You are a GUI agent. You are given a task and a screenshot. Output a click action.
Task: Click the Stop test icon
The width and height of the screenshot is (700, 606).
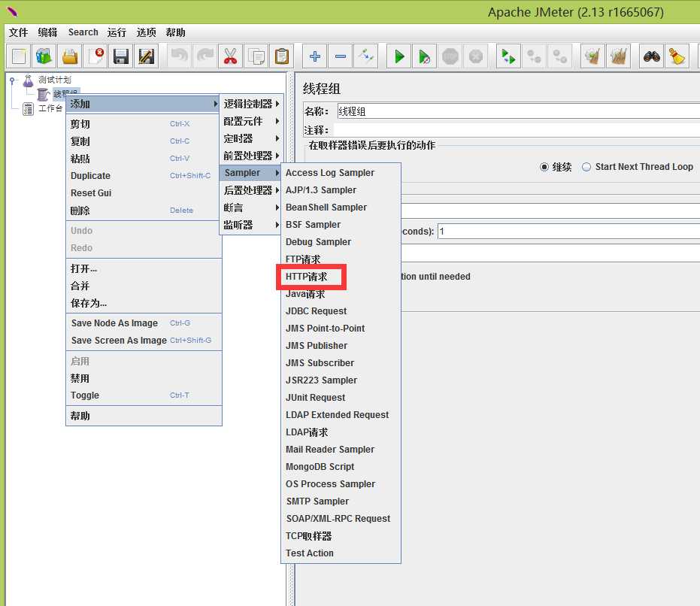pyautogui.click(x=450, y=56)
